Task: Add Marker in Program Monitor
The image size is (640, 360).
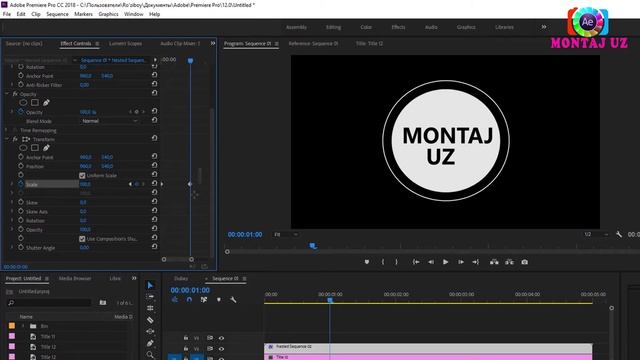Action: point(367,262)
